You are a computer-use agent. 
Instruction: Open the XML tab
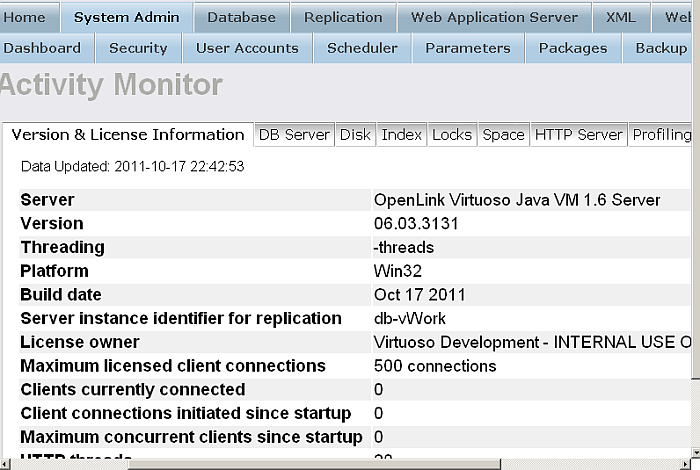(x=621, y=17)
